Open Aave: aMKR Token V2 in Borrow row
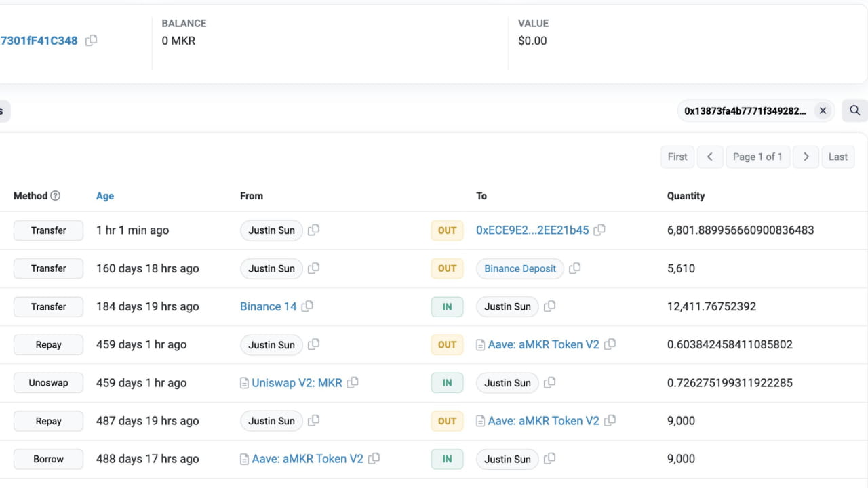Image resolution: width=868 pixels, height=488 pixels. (308, 459)
